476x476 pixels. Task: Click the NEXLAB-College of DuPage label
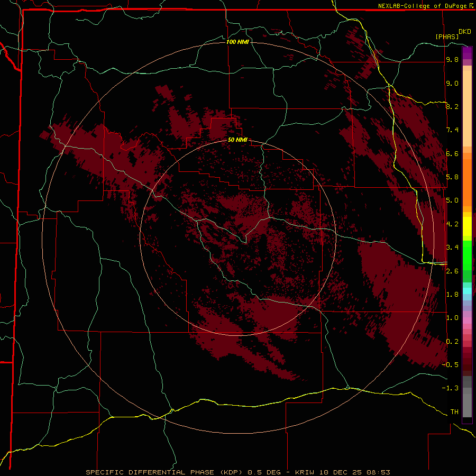(x=422, y=6)
